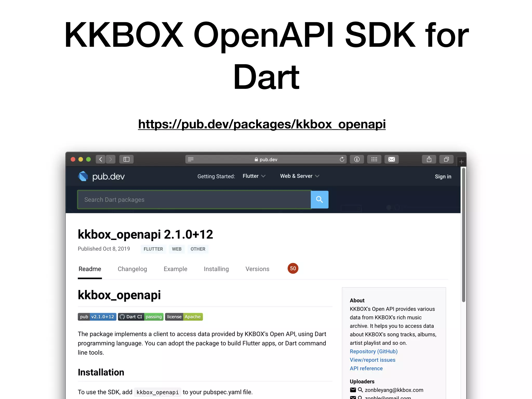Click the Getting Started: label
This screenshot has height=399, width=532.
pos(216,176)
